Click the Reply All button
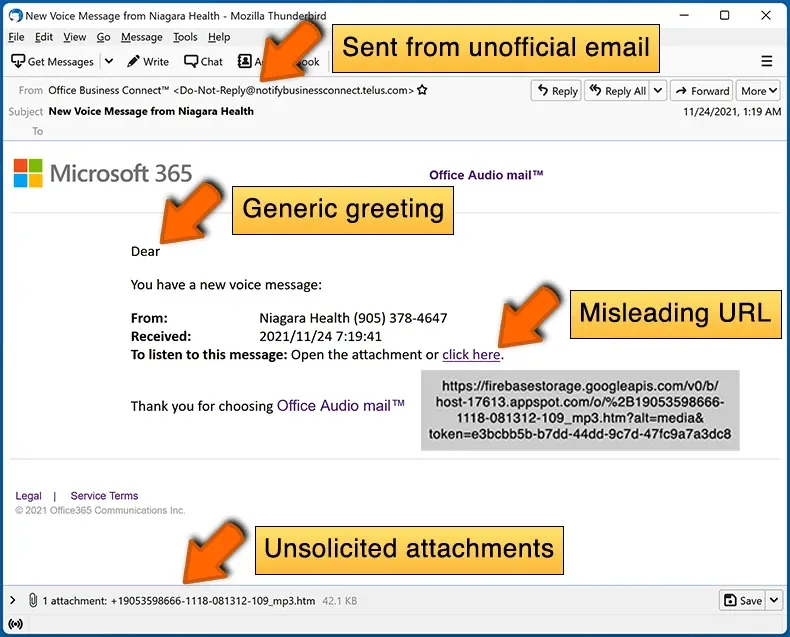The width and height of the screenshot is (790, 637). (618, 91)
